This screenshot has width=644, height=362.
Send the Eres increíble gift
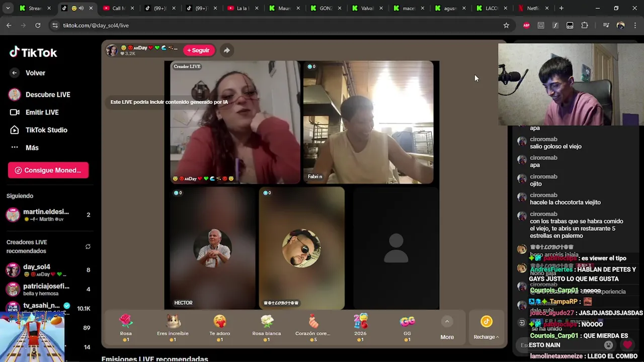point(173,328)
